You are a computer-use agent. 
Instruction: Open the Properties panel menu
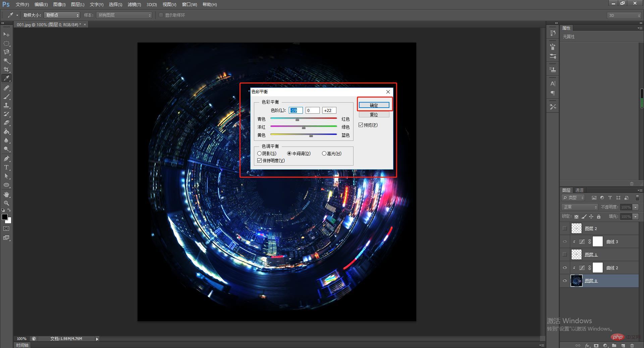click(x=639, y=28)
